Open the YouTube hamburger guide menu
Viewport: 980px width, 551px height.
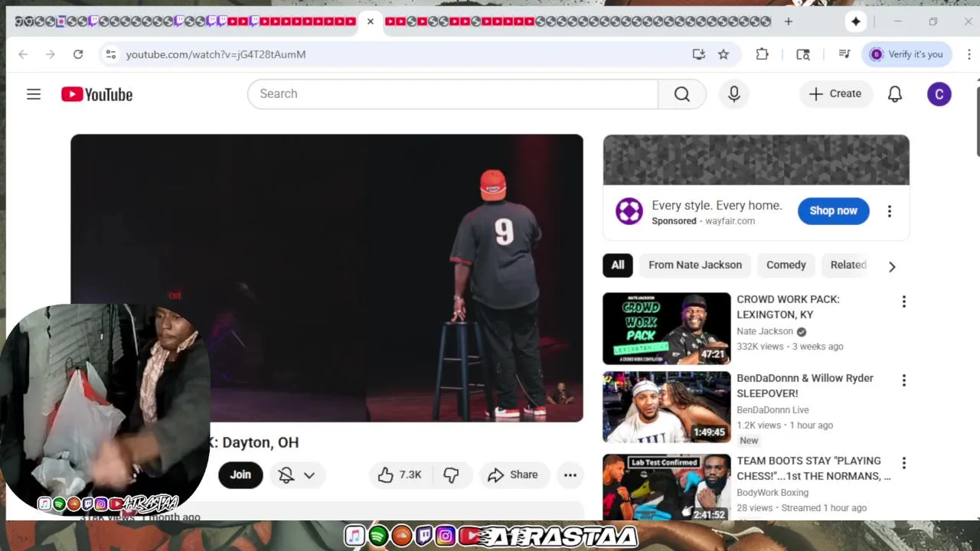(34, 94)
